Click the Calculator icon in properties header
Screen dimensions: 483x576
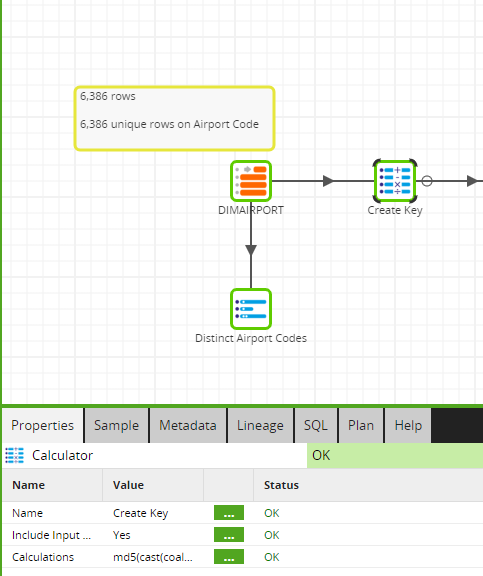pyautogui.click(x=14, y=456)
